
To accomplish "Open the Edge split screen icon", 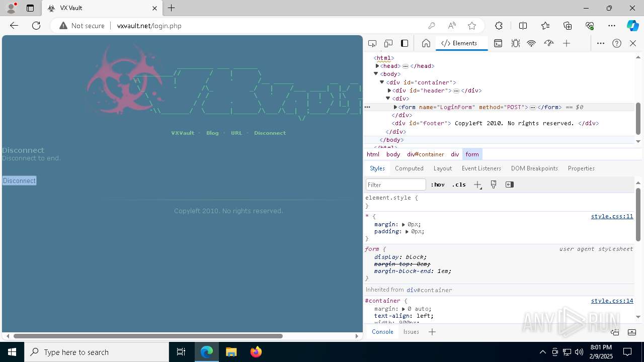I will (523, 26).
